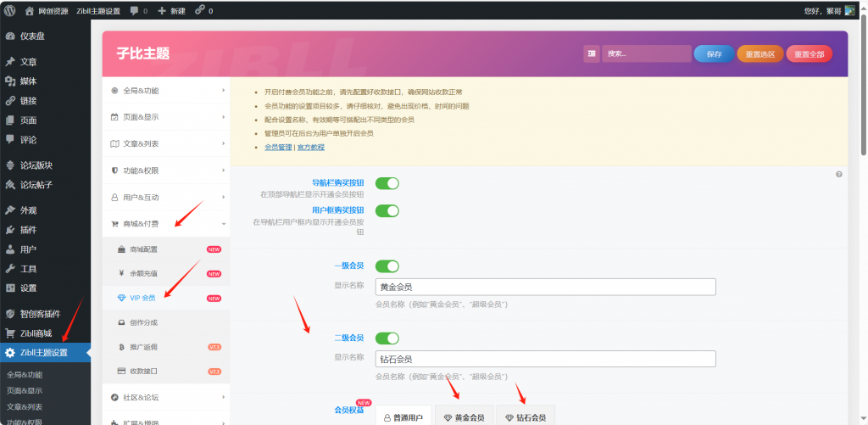Image resolution: width=868 pixels, height=425 pixels.
Task: Click the WordPress logo icon
Action: pos(9,10)
